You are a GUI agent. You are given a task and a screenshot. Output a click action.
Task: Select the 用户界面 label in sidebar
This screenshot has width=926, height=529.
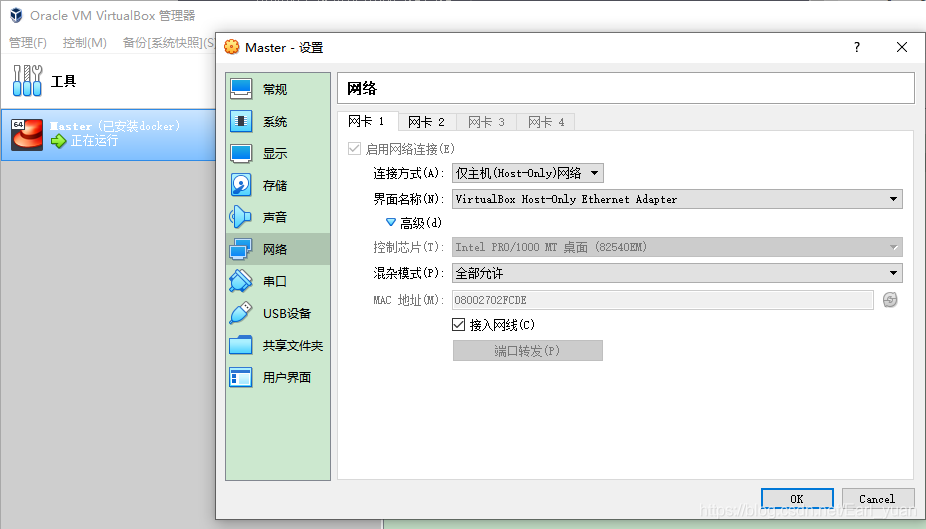pyautogui.click(x=287, y=377)
